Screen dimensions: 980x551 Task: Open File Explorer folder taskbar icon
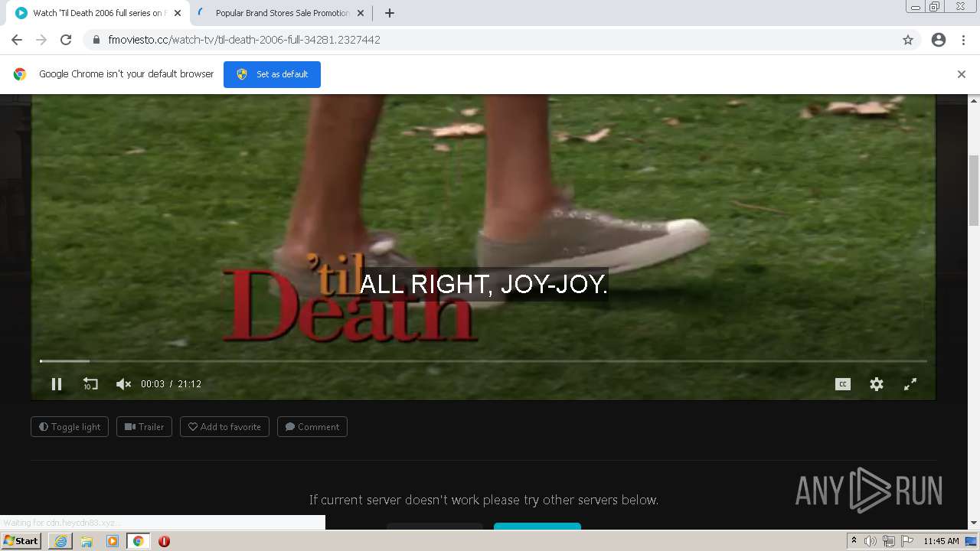coord(87,541)
